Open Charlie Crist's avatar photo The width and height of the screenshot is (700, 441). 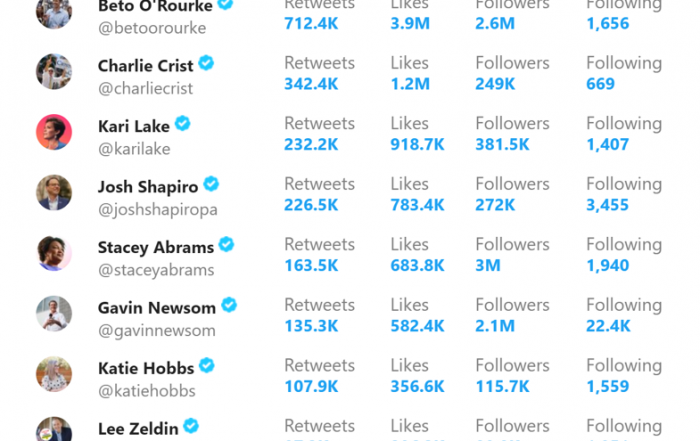54,71
